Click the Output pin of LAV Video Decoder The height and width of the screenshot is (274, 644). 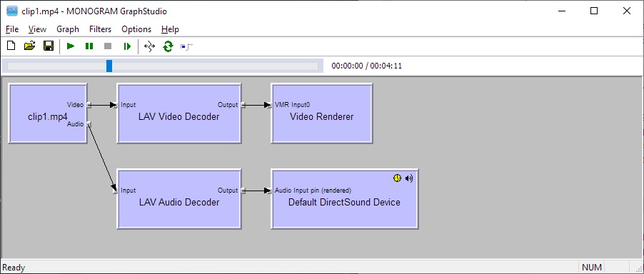[243, 105]
